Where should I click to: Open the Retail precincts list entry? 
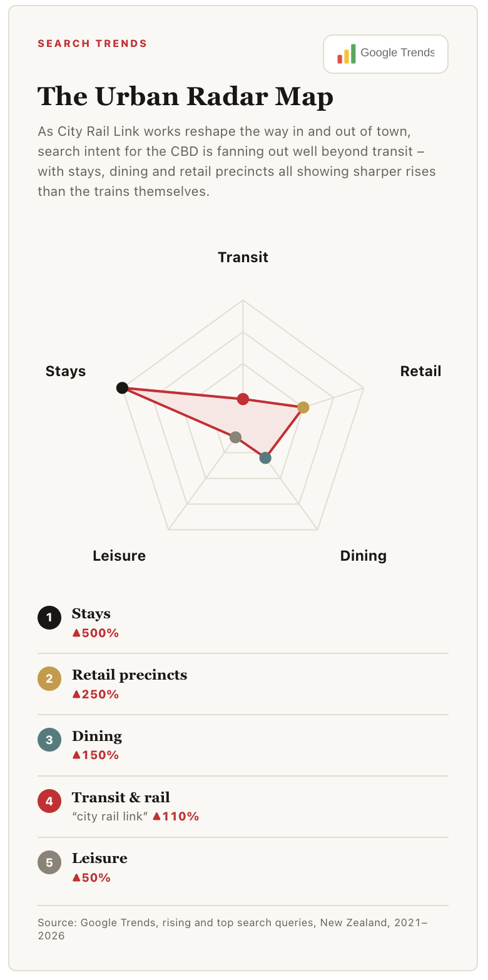[x=243, y=684]
